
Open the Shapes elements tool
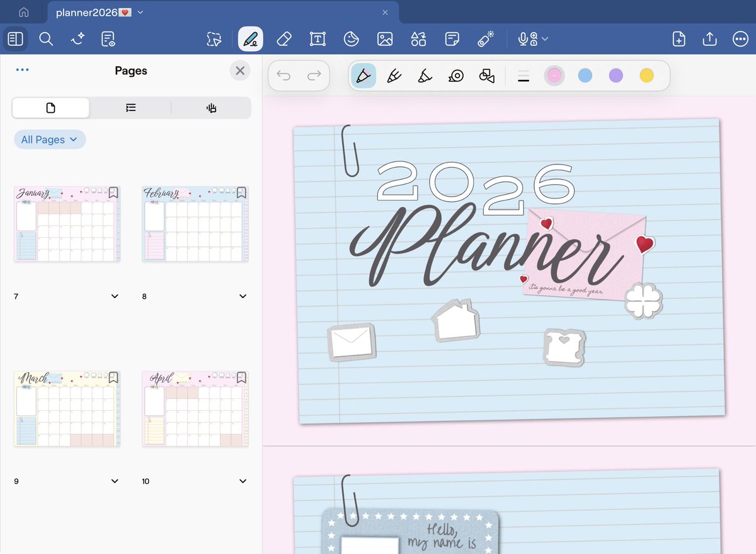[418, 39]
